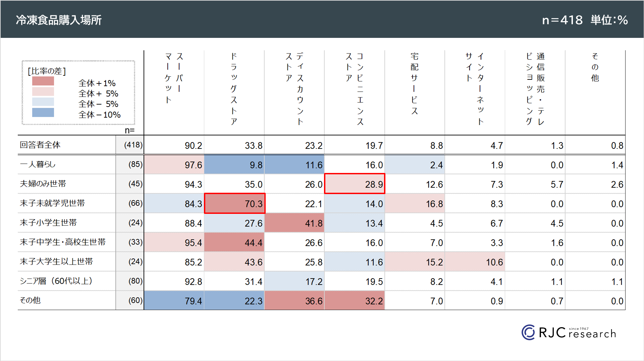Click the RJC research circular logo icon
Viewport: 644px width, 361px height.
tap(528, 333)
